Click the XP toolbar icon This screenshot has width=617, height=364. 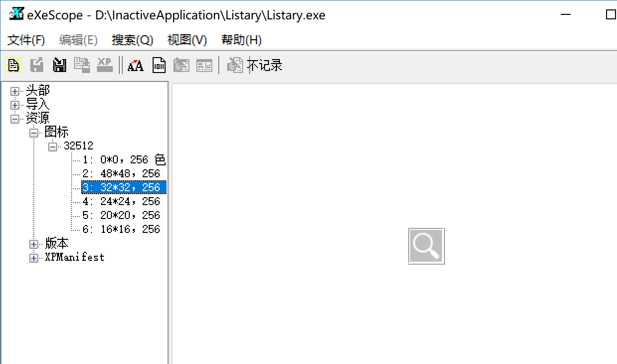click(x=104, y=65)
